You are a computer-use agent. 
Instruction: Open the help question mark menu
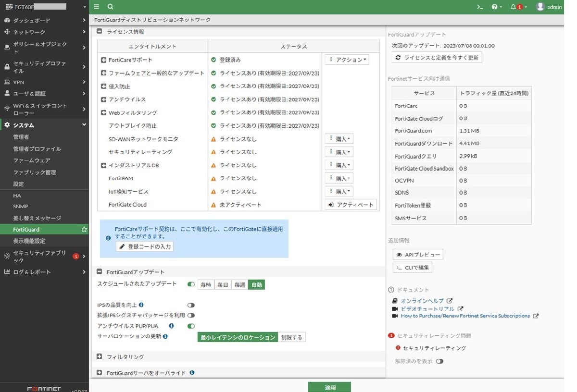[x=497, y=7]
